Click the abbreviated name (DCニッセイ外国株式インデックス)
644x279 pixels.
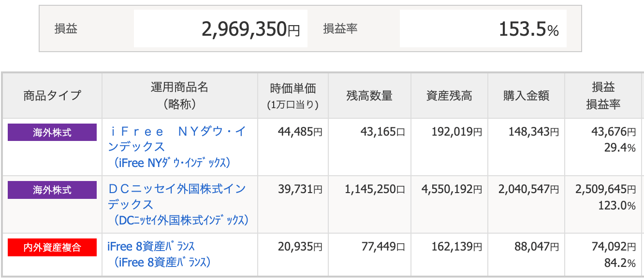177,219
